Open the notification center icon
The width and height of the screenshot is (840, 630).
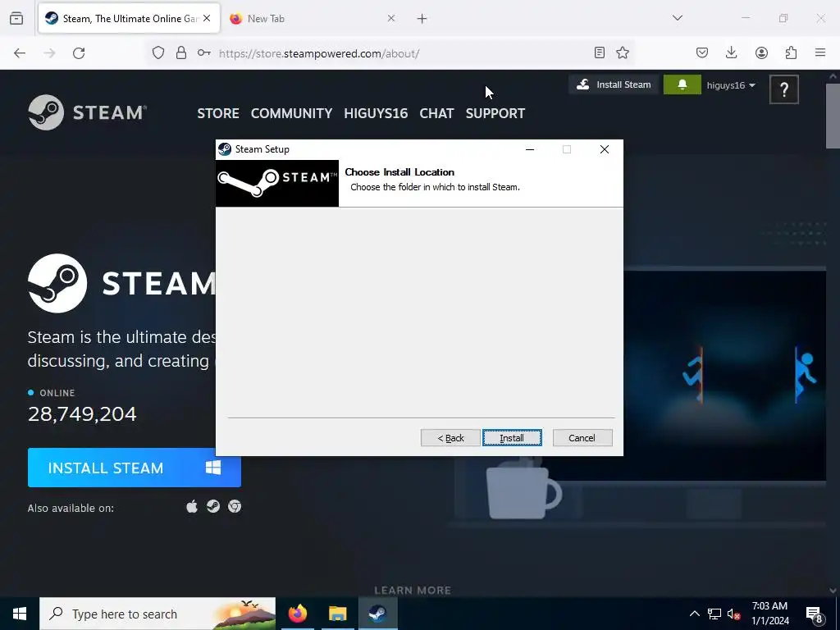tap(815, 614)
